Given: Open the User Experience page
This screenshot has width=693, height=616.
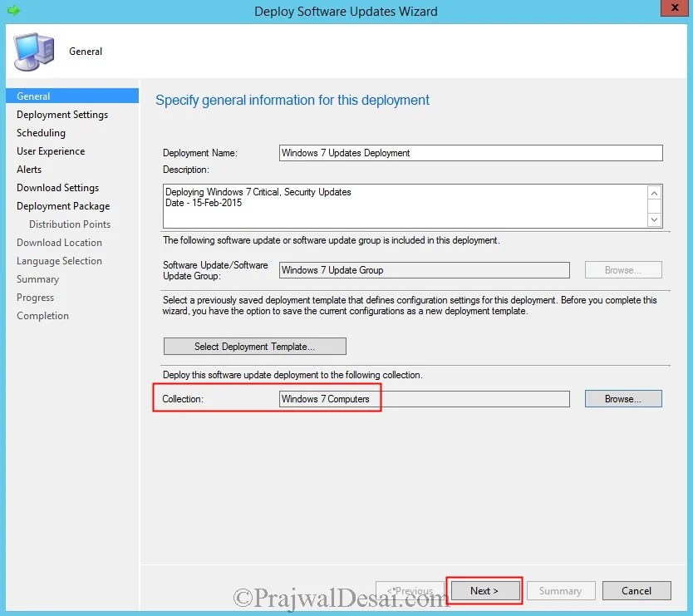Looking at the screenshot, I should click(x=51, y=150).
